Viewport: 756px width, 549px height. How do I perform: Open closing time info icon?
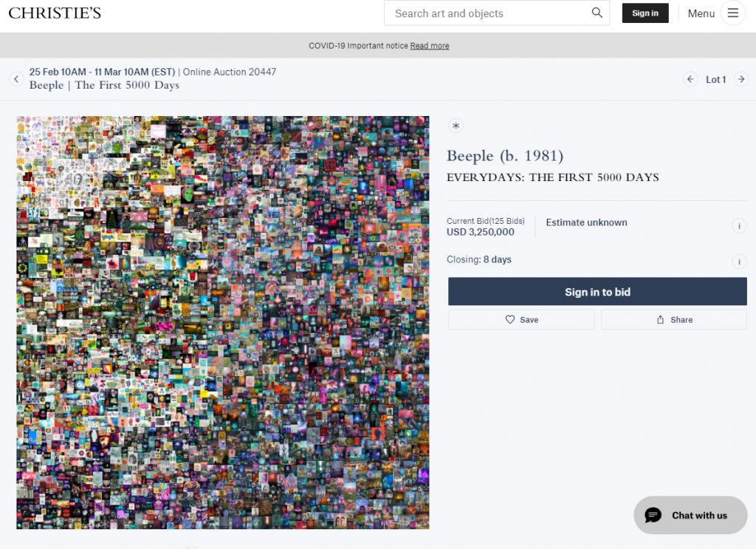[739, 262]
